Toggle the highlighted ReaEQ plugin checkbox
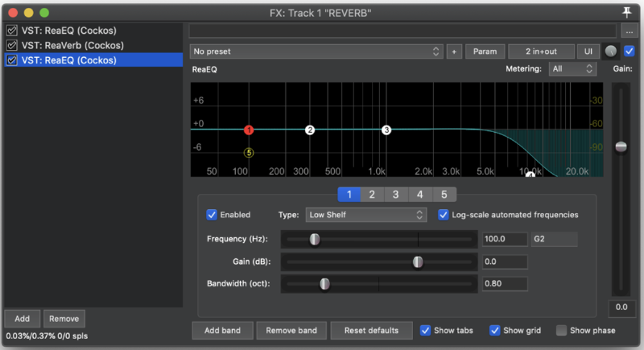Viewport: 644px width, 350px height. (12, 60)
